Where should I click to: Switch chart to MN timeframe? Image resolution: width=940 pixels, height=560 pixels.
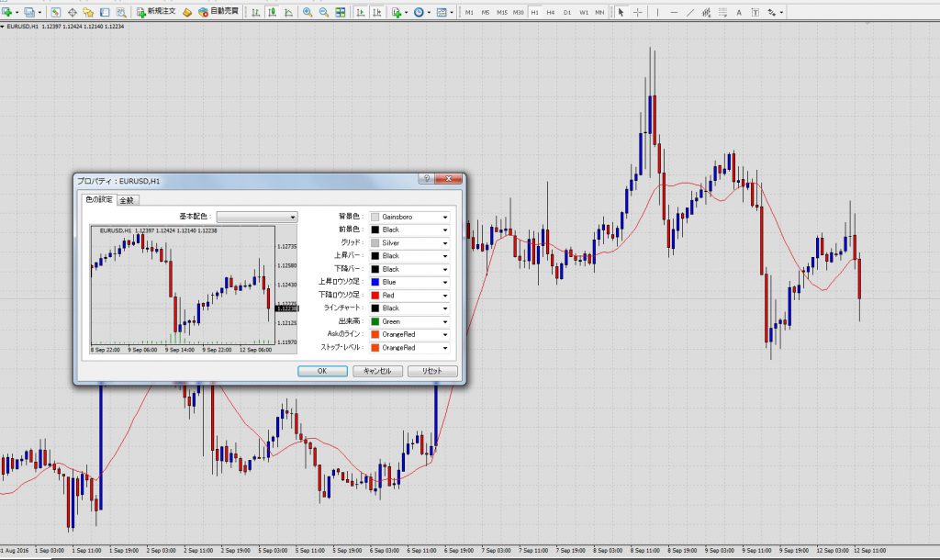tap(599, 12)
